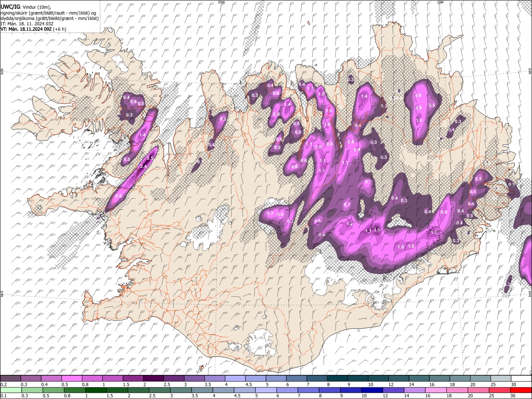Select the dark teal 8 swatch in upper legend row

pos(337,378)
